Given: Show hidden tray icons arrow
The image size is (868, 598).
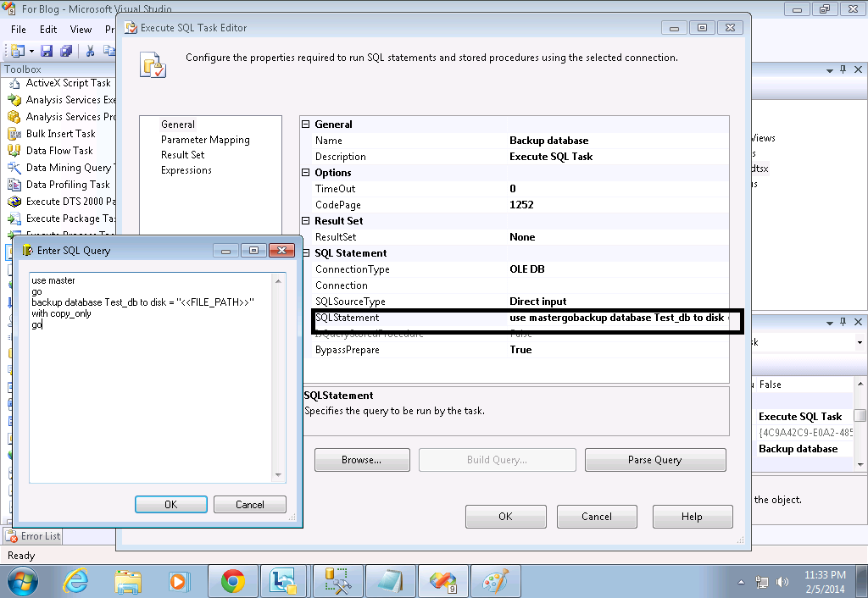Looking at the screenshot, I should (741, 582).
